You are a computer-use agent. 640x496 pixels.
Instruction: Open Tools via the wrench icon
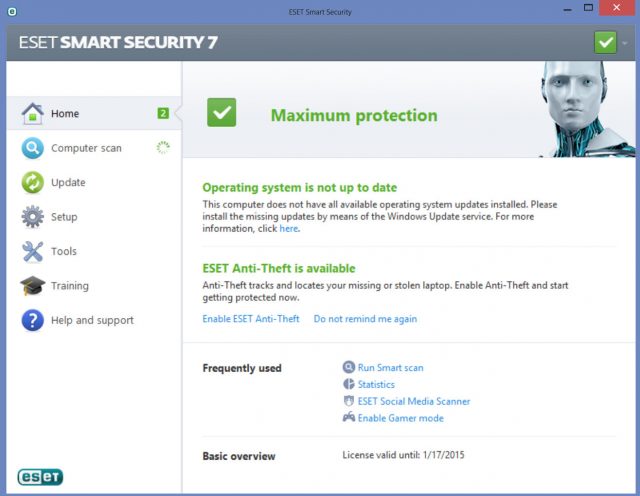(x=33, y=251)
